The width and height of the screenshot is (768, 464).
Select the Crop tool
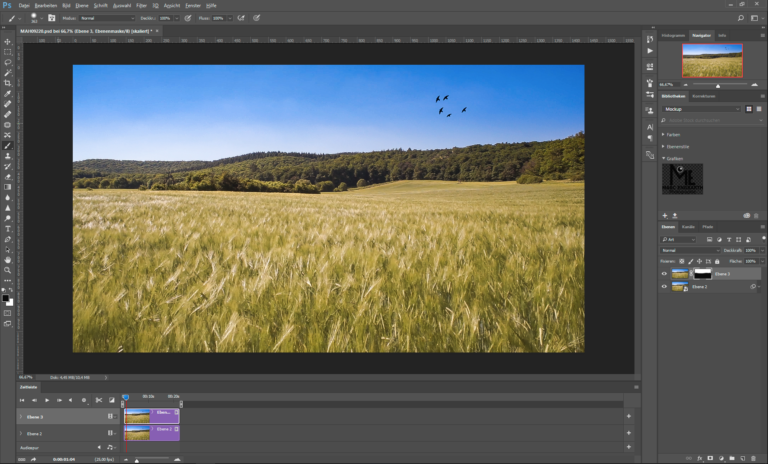pyautogui.click(x=7, y=83)
